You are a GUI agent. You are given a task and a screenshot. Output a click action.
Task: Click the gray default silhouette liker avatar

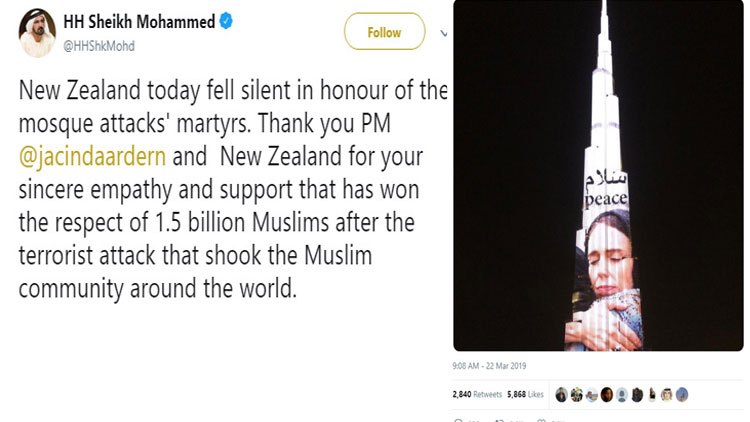(x=621, y=395)
